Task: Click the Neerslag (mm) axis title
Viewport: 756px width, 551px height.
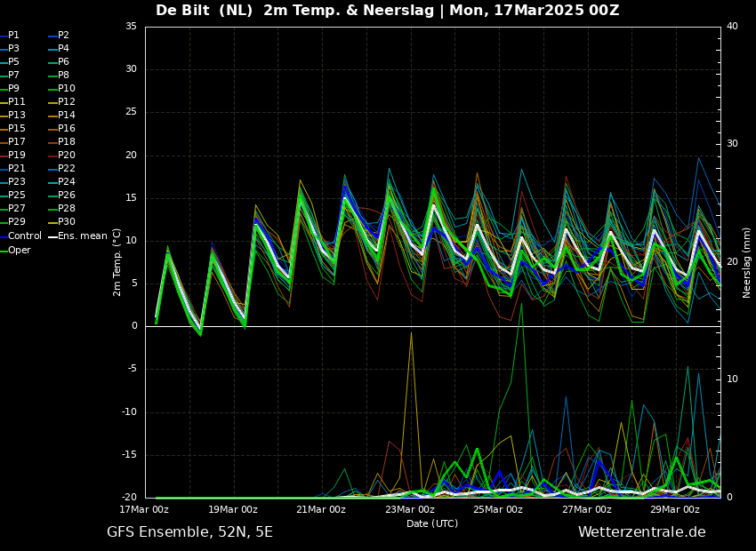Action: 747,262
